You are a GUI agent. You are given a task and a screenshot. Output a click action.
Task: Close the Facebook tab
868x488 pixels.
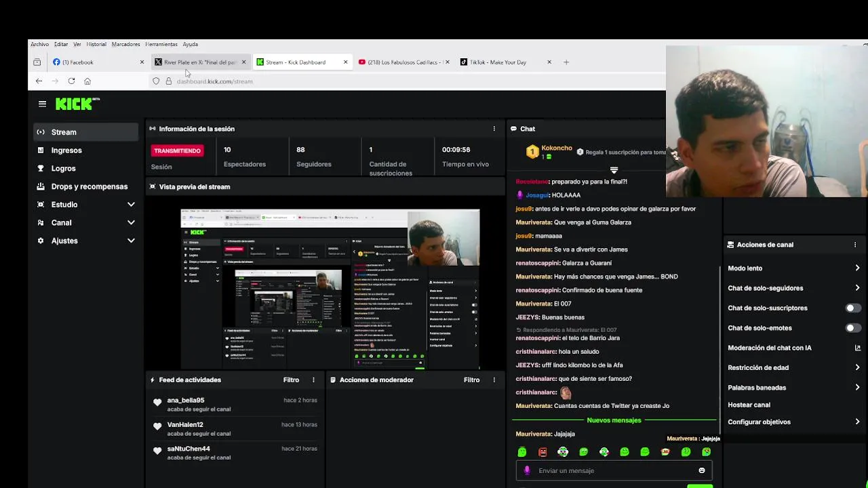tap(142, 62)
